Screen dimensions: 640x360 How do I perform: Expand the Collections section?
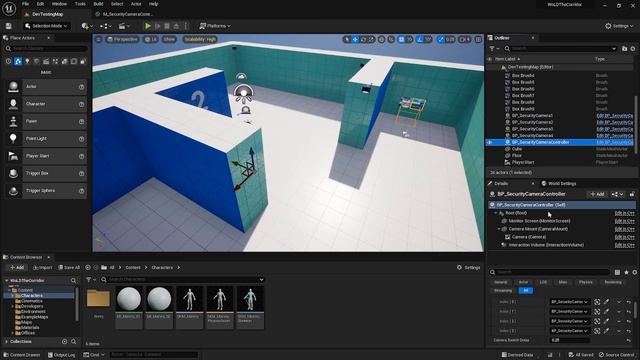(x=6, y=342)
